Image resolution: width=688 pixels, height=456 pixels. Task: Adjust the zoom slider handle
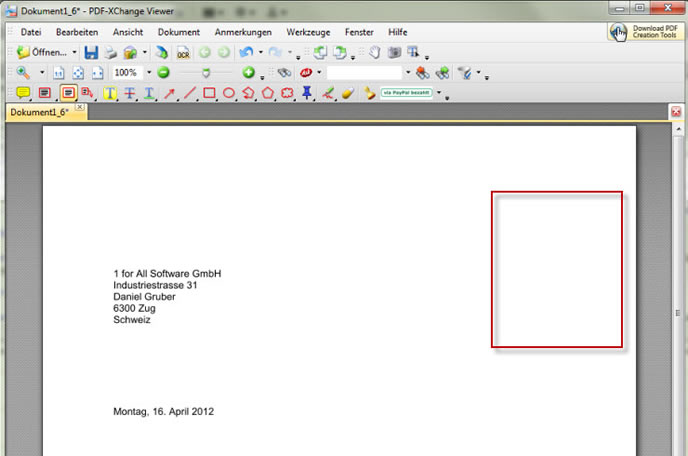click(x=205, y=73)
